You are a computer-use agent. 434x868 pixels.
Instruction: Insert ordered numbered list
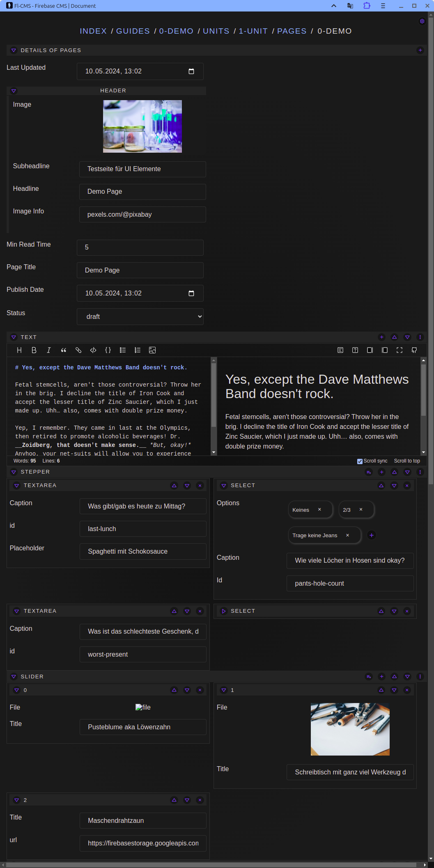click(x=138, y=350)
